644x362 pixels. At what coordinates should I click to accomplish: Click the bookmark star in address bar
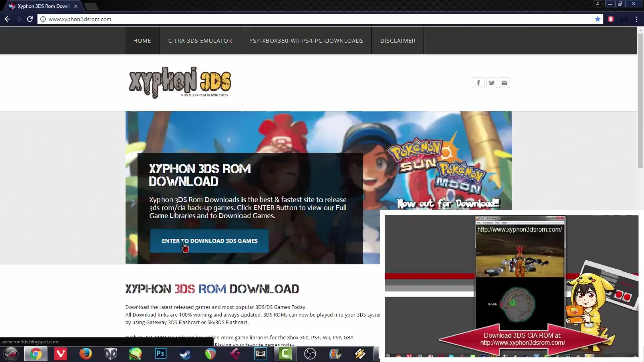(x=597, y=19)
